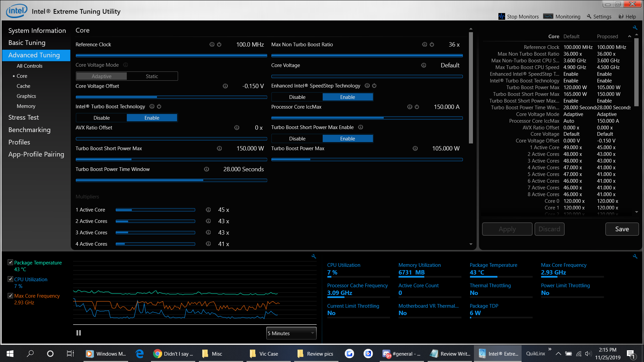Open the 5 Minutes time range dropdown
The width and height of the screenshot is (644, 362).
(x=291, y=333)
